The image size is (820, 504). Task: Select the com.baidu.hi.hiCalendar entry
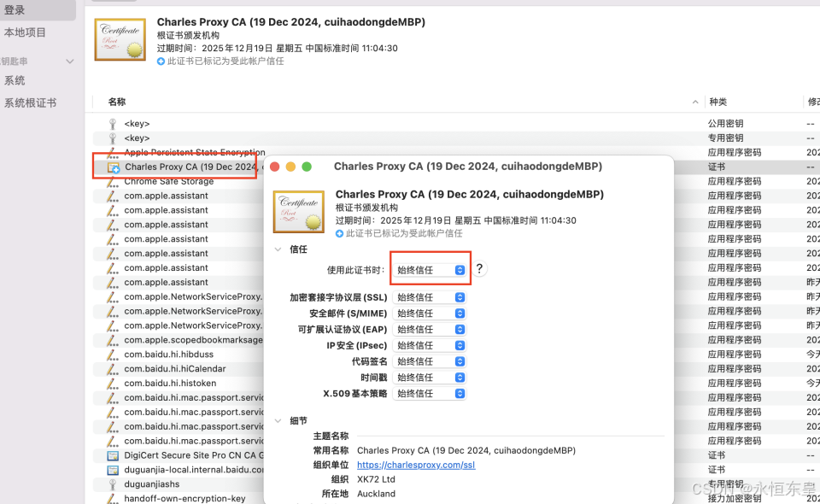pyautogui.click(x=174, y=368)
